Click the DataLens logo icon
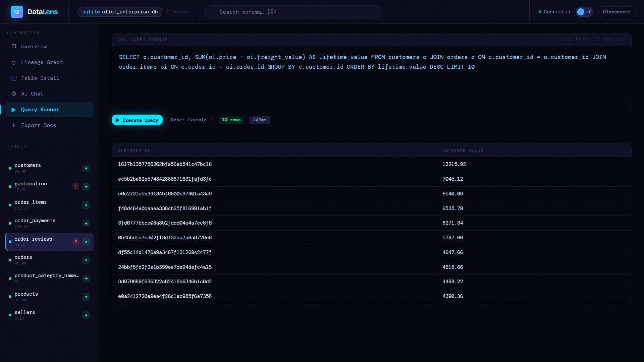This screenshot has height=362, width=644. click(x=17, y=12)
